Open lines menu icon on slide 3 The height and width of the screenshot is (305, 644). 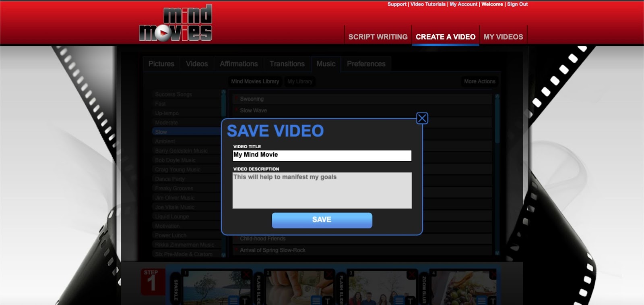click(399, 301)
